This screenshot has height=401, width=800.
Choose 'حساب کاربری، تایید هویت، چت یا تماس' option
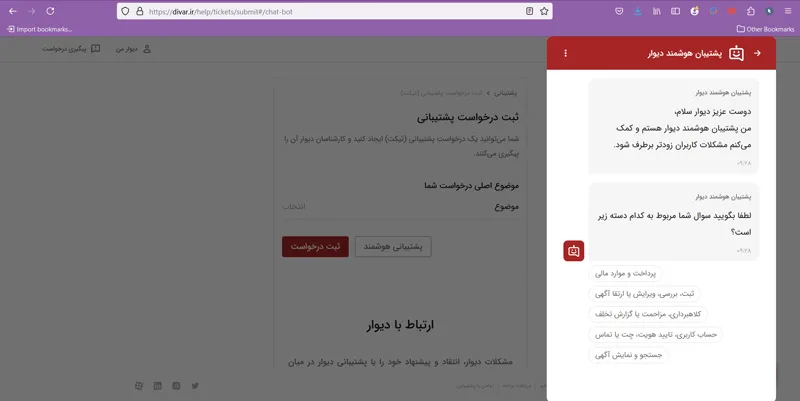click(x=656, y=335)
